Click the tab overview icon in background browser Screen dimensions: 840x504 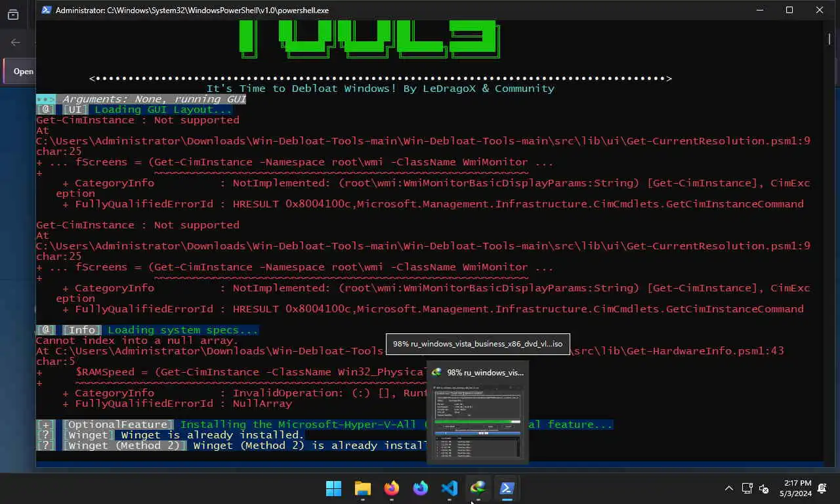[13, 14]
